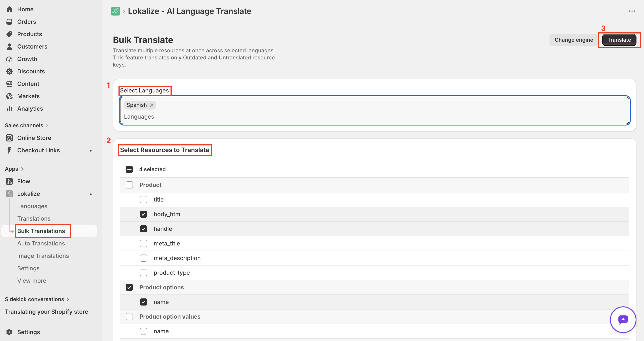The image size is (644, 341).
Task: Check the Product option values checkbox
Action: click(x=129, y=317)
